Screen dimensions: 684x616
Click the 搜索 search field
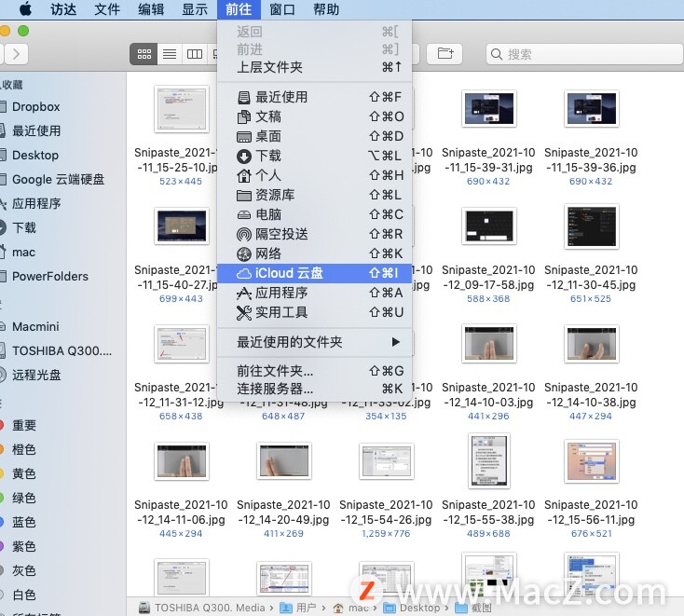click(x=584, y=54)
